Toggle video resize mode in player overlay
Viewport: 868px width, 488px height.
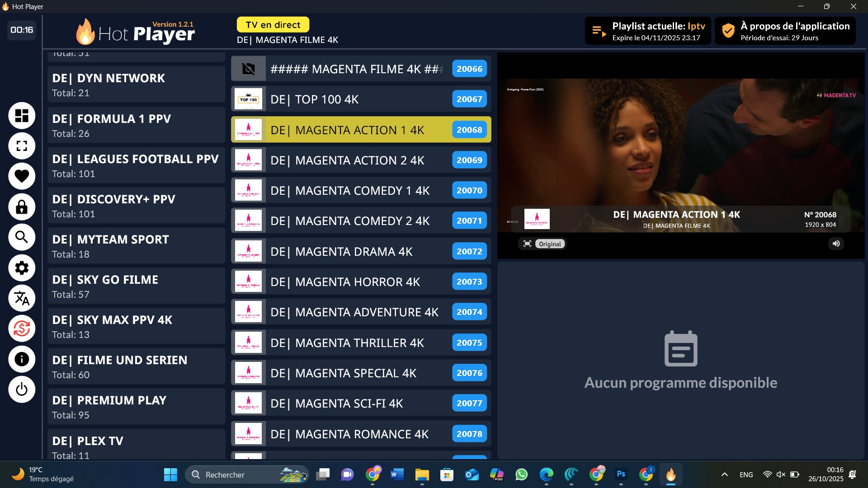click(527, 243)
